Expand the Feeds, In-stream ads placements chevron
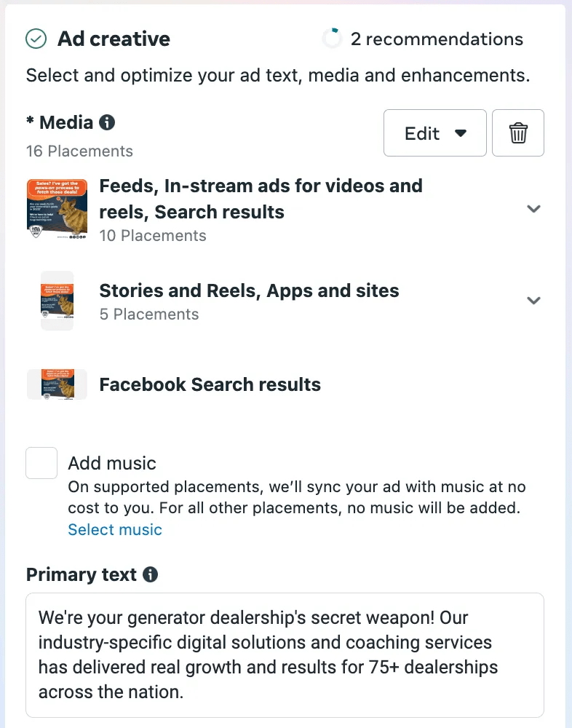 pos(533,209)
